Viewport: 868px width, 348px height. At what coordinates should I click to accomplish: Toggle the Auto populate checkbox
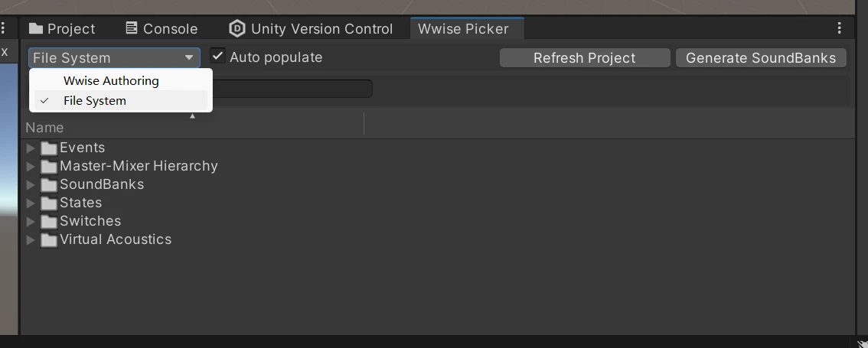(x=218, y=57)
